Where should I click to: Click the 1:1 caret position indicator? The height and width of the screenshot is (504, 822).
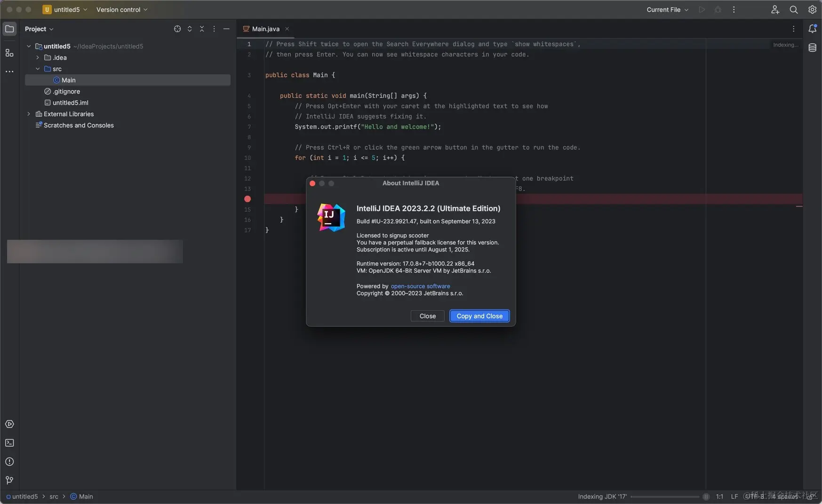pos(719,496)
